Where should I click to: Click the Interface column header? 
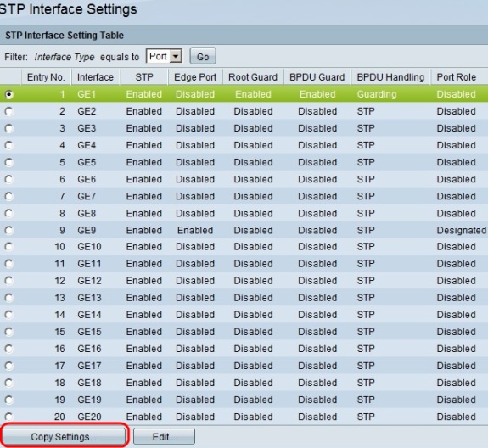click(x=96, y=77)
